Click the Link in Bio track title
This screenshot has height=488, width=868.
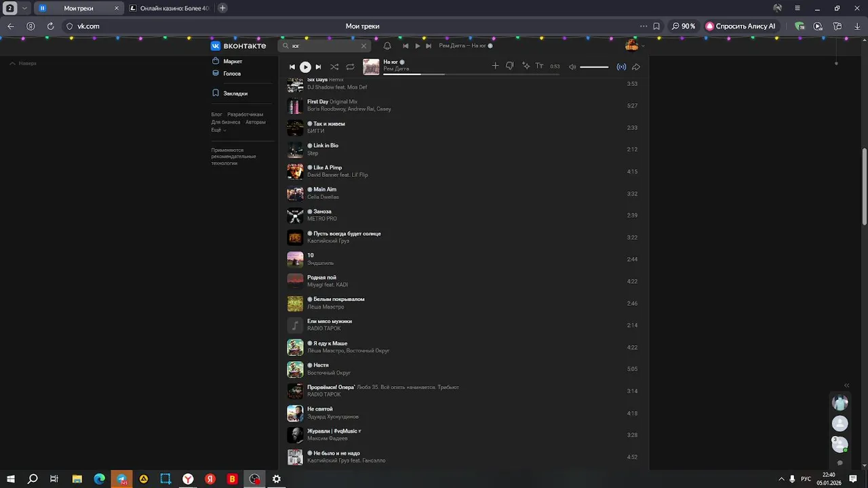pyautogui.click(x=325, y=146)
